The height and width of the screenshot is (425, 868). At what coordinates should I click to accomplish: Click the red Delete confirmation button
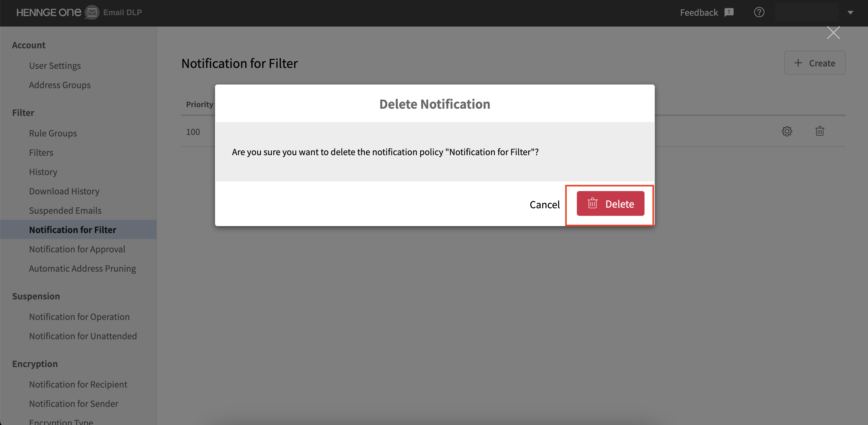click(x=610, y=204)
